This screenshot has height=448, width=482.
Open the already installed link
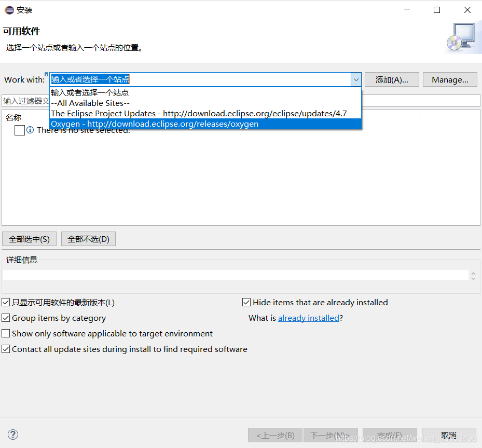308,318
